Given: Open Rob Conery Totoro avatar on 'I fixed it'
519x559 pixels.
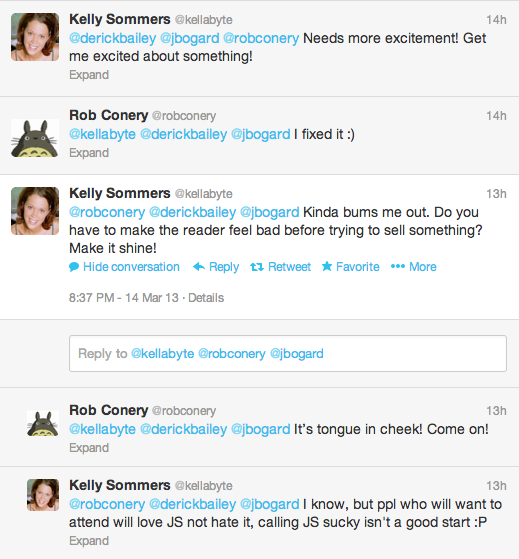Looking at the screenshot, I should pyautogui.click(x=35, y=138).
